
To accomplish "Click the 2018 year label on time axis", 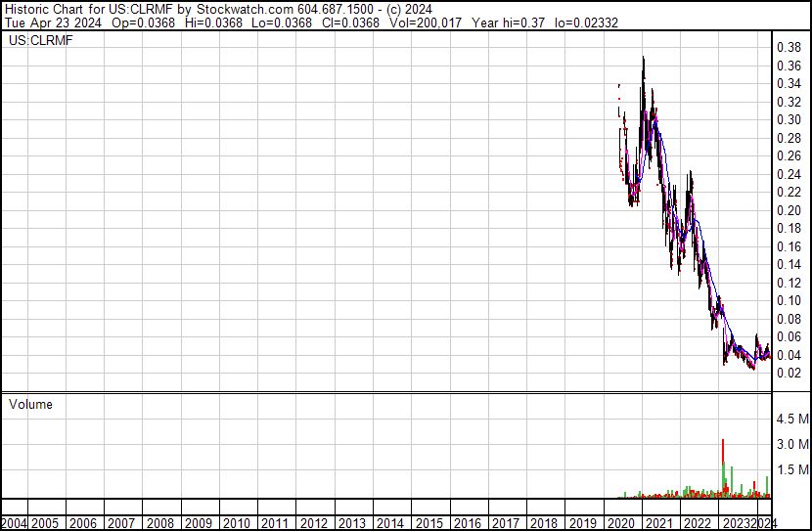I will 544,524.
